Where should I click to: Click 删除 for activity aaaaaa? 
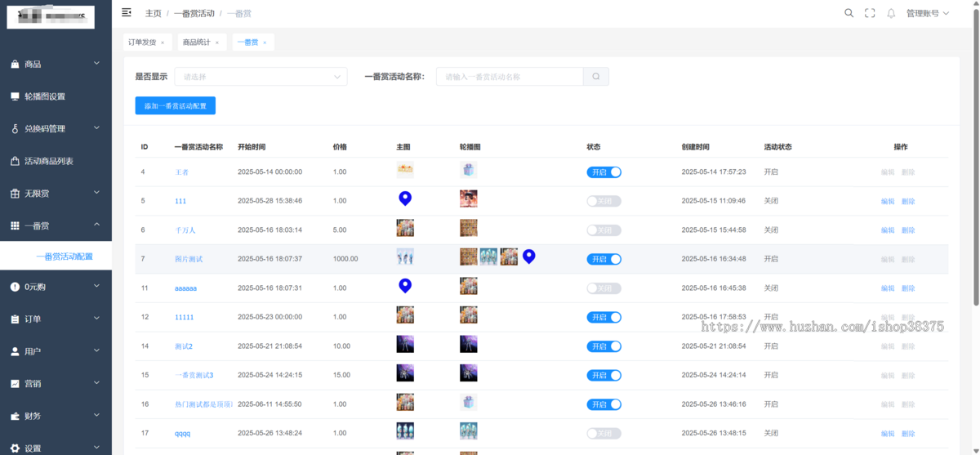point(908,288)
